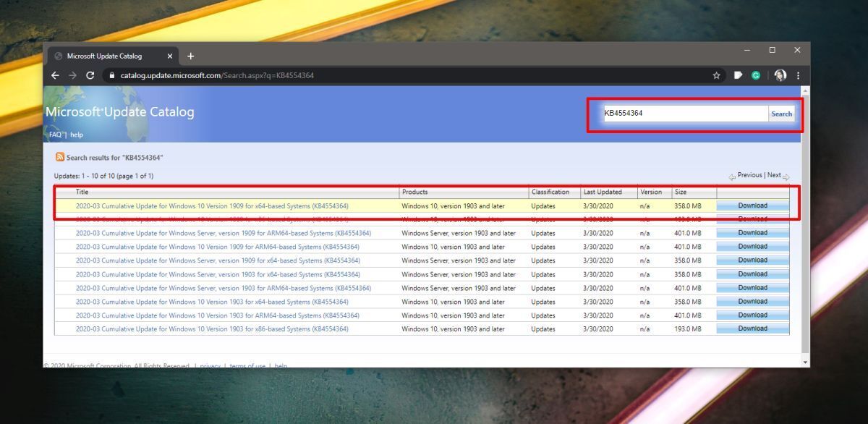Click the browser back arrow
Viewport: 868px width, 424px height.
coord(55,75)
